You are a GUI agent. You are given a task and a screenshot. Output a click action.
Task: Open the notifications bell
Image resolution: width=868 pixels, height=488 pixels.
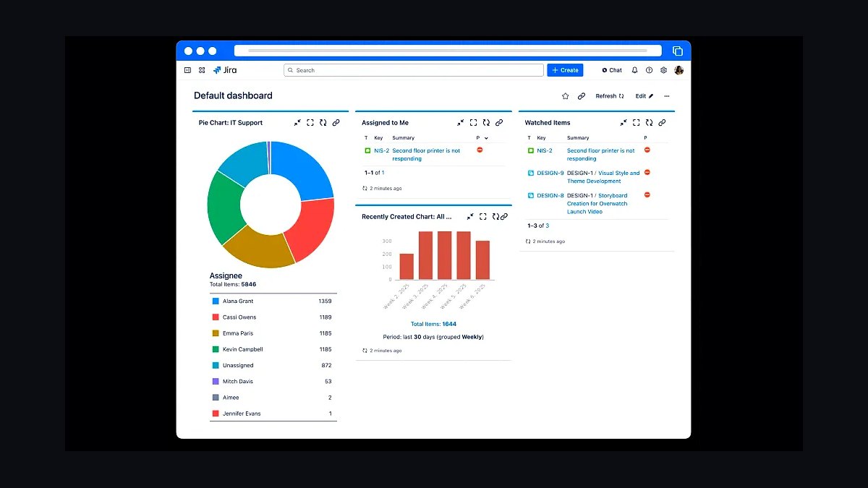tap(635, 70)
